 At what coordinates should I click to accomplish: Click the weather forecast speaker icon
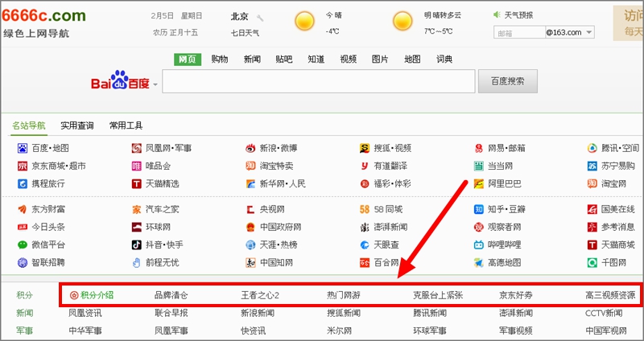497,14
